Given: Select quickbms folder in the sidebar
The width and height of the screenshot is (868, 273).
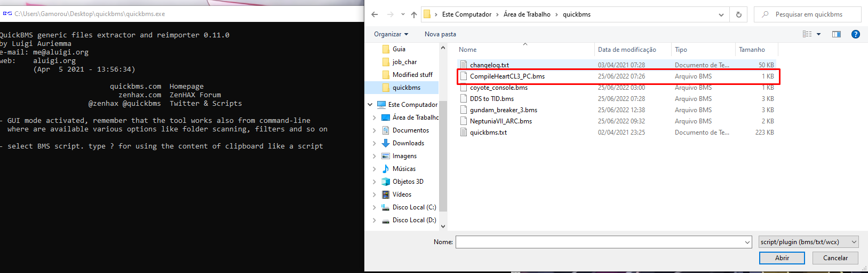Looking at the screenshot, I should coord(407,88).
